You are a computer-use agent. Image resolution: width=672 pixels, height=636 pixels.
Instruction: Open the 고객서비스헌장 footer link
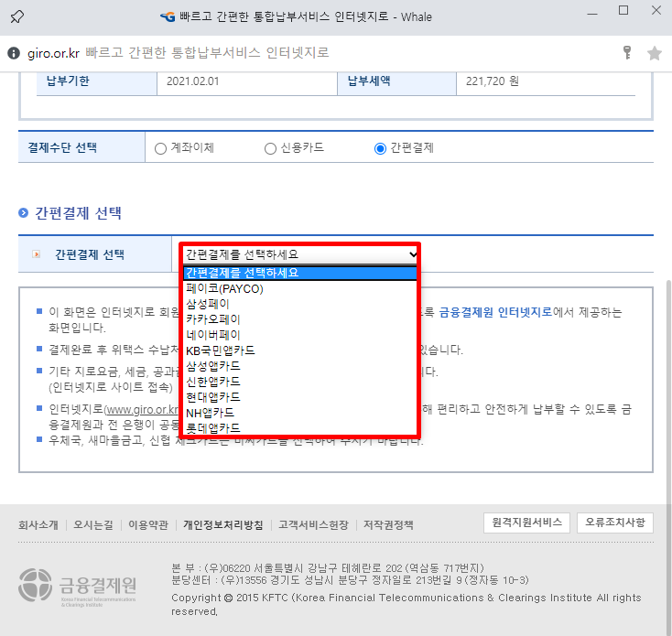pyautogui.click(x=314, y=524)
